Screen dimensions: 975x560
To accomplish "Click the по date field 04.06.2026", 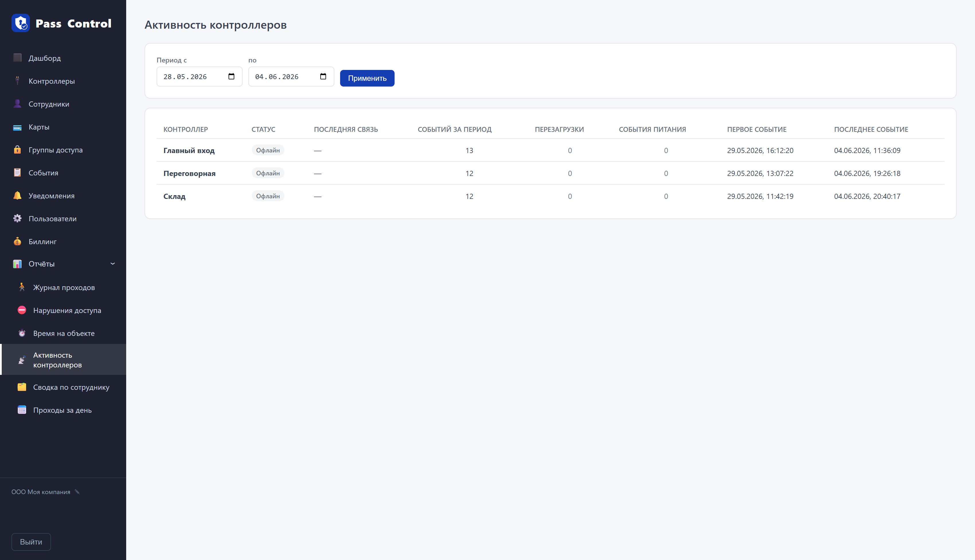I will click(291, 77).
